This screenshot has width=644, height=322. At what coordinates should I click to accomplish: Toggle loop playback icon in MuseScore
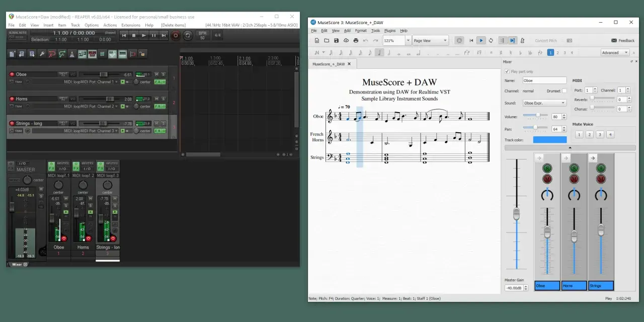coord(491,40)
